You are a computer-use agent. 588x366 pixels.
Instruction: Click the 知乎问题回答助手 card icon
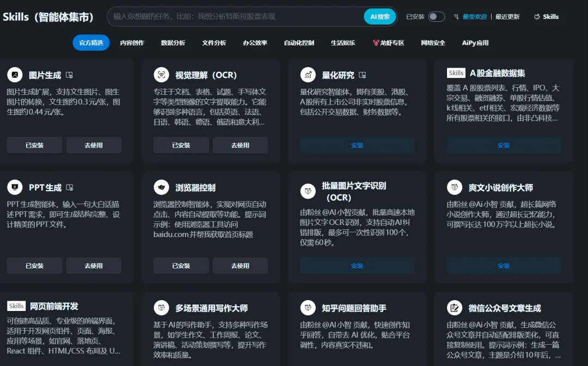[x=308, y=308]
